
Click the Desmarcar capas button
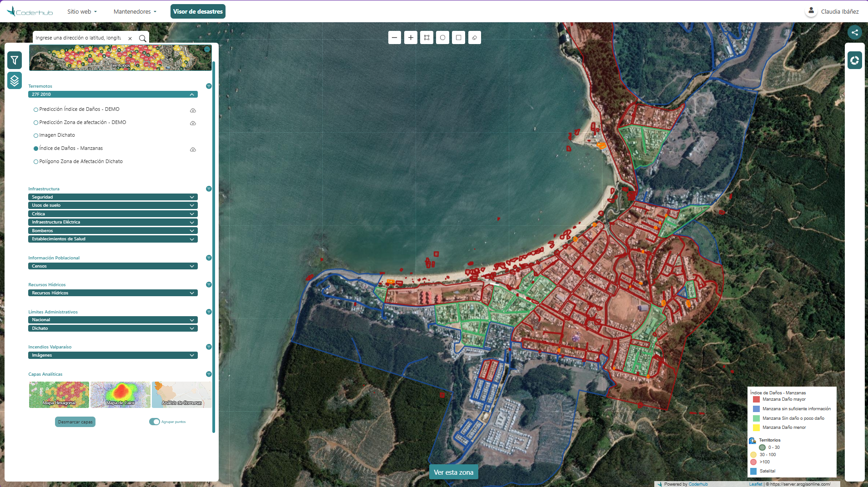[x=75, y=422]
